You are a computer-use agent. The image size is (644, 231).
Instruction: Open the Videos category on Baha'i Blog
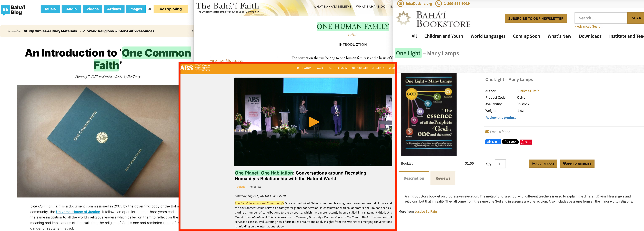tap(93, 9)
